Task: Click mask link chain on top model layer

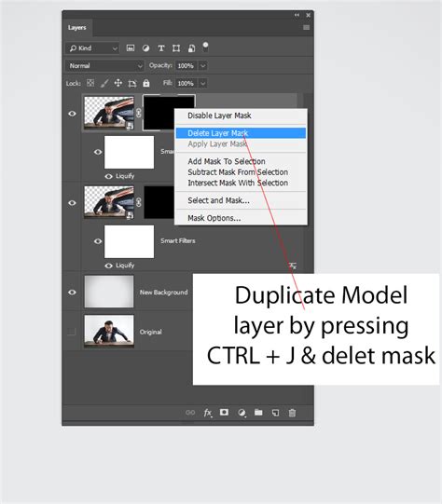Action: click(x=139, y=113)
